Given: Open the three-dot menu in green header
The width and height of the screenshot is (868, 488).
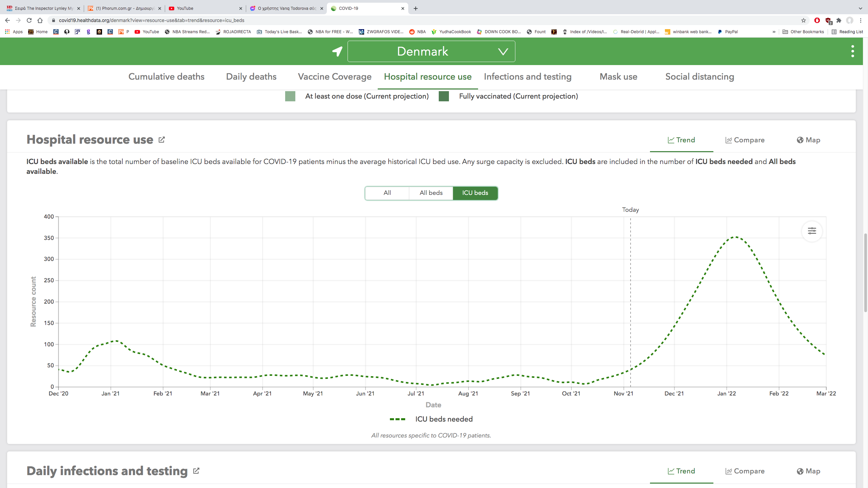Looking at the screenshot, I should 852,51.
